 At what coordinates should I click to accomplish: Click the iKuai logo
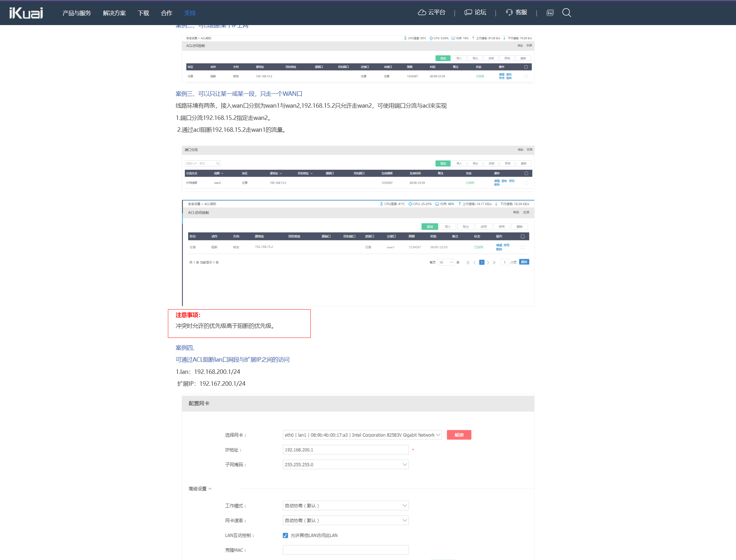point(26,13)
